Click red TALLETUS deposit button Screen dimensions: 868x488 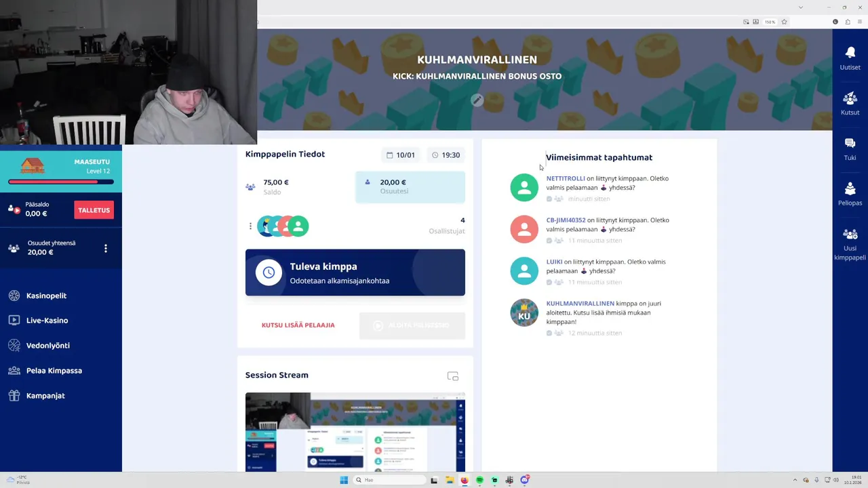pos(94,210)
